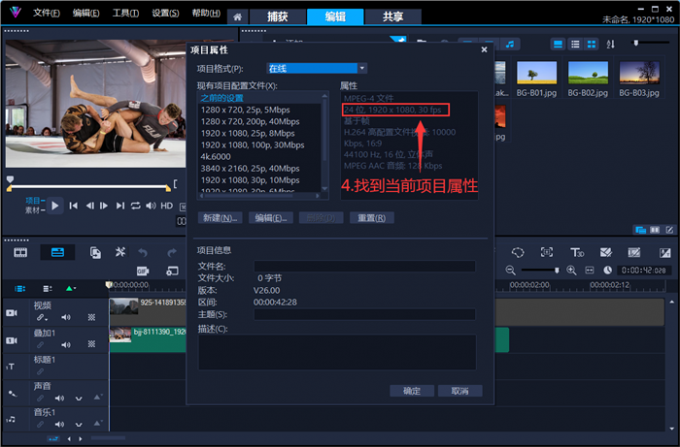680x447 pixels.
Task: Cancel with the 取消 button
Action: (x=460, y=391)
